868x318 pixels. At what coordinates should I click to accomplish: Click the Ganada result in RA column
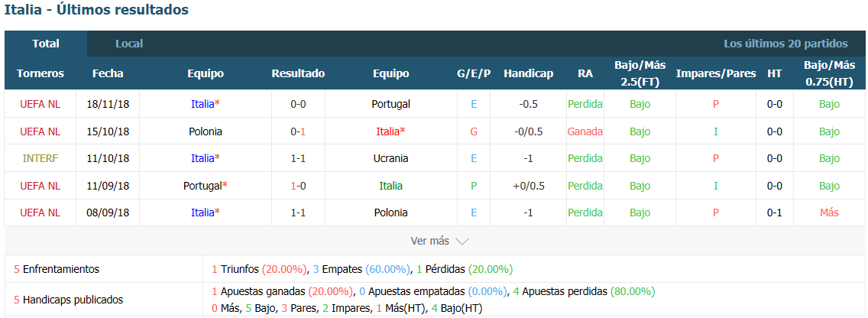(585, 131)
